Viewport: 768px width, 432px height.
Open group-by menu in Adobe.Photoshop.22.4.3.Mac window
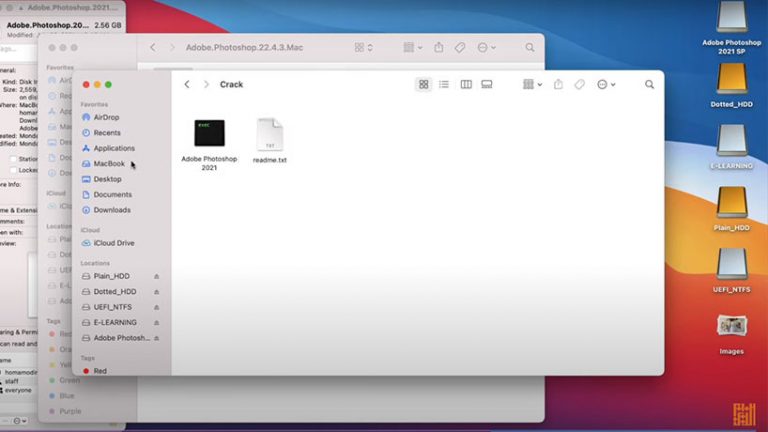(x=412, y=48)
